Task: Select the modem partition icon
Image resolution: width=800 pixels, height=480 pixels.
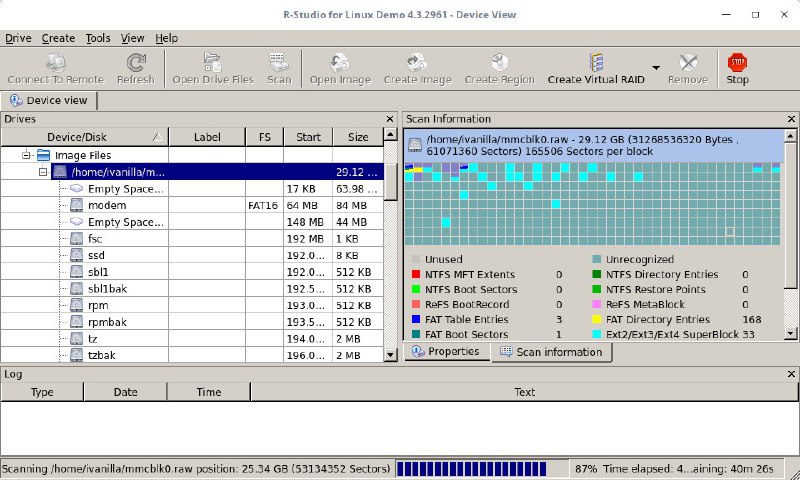Action: tap(77, 205)
